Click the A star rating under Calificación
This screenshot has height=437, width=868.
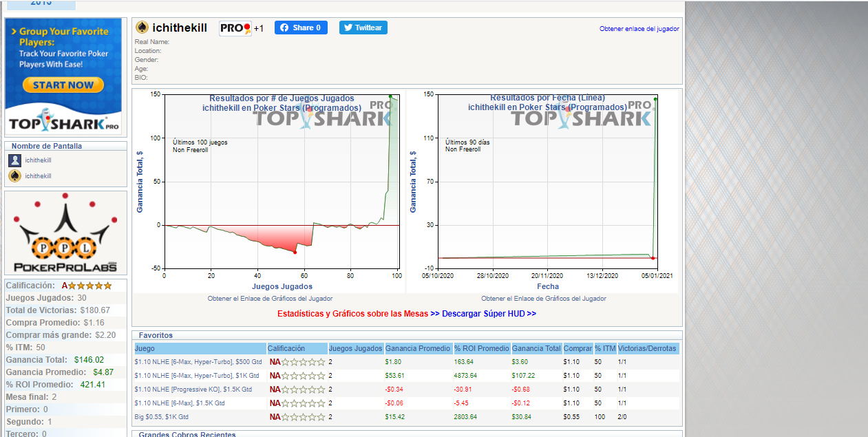pos(86,286)
